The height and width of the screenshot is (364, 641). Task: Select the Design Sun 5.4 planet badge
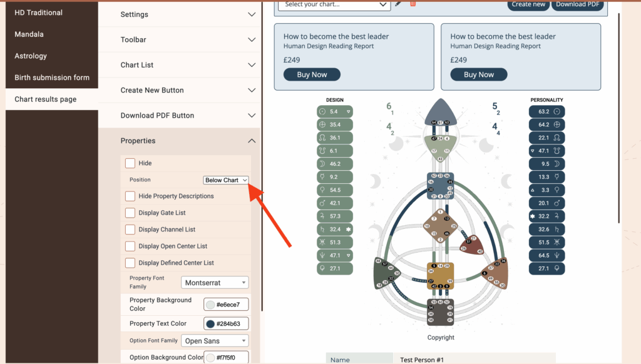click(x=335, y=111)
